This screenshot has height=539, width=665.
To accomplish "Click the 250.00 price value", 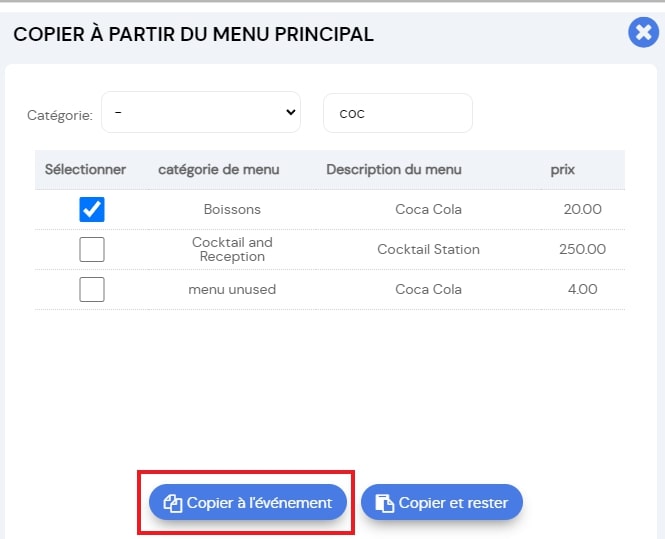I will click(582, 249).
